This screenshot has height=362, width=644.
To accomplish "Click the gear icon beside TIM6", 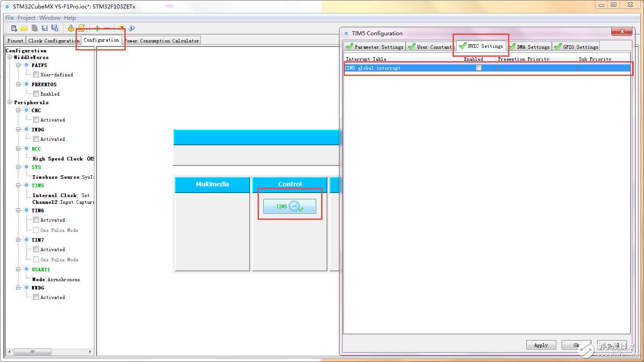I will point(26,210).
